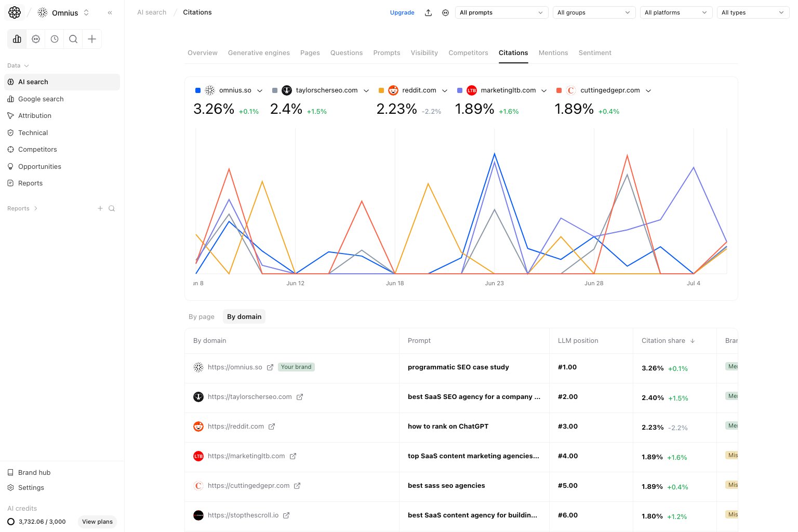Switch to the Mentions tab
Image resolution: width=798 pixels, height=532 pixels.
coord(553,53)
